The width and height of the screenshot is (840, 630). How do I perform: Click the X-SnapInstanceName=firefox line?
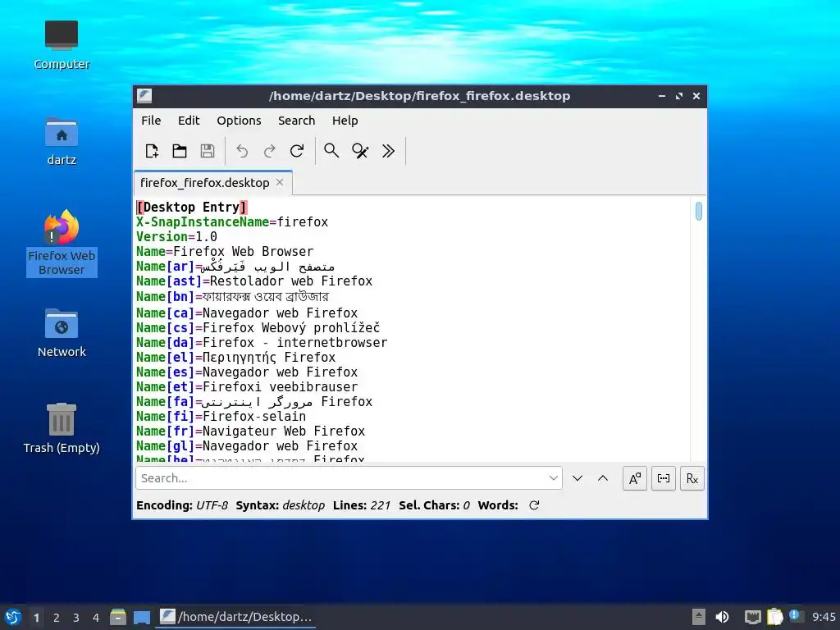[232, 221]
